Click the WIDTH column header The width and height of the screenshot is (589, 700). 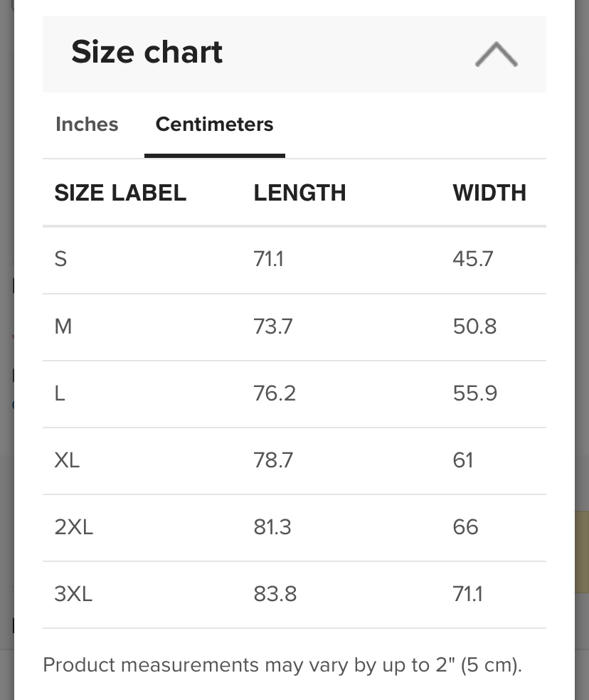[489, 193]
